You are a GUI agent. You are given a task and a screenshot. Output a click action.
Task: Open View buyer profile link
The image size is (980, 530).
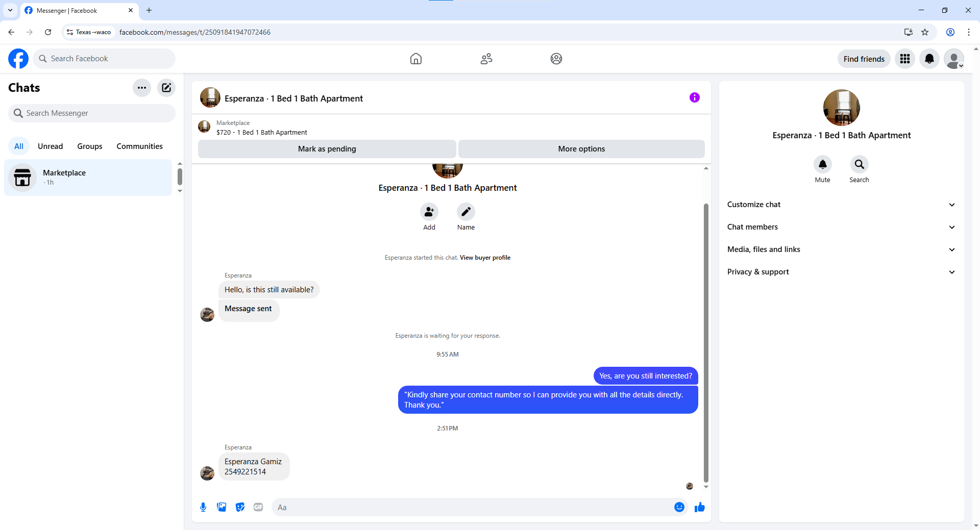[485, 258]
